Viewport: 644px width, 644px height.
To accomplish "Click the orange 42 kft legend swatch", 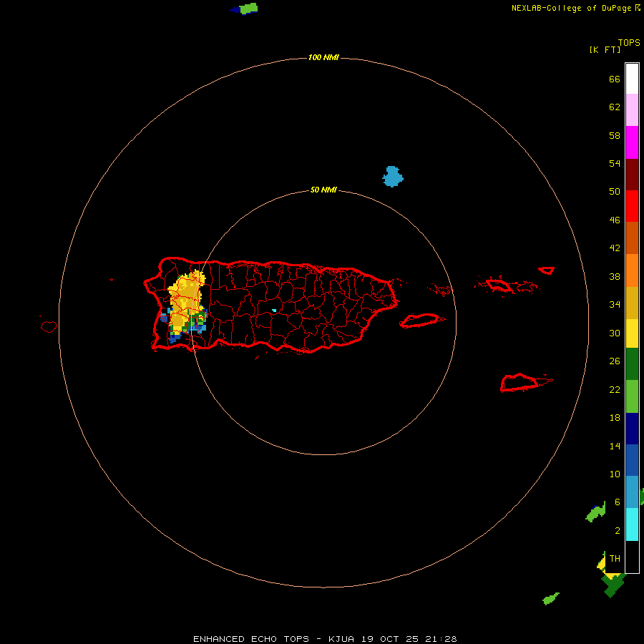I will 632,270.
